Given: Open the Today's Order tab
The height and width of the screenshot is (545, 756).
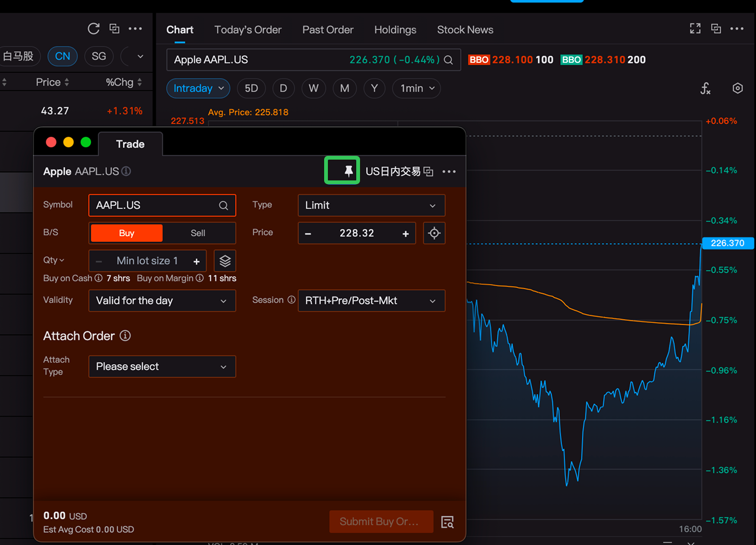Looking at the screenshot, I should click(248, 30).
